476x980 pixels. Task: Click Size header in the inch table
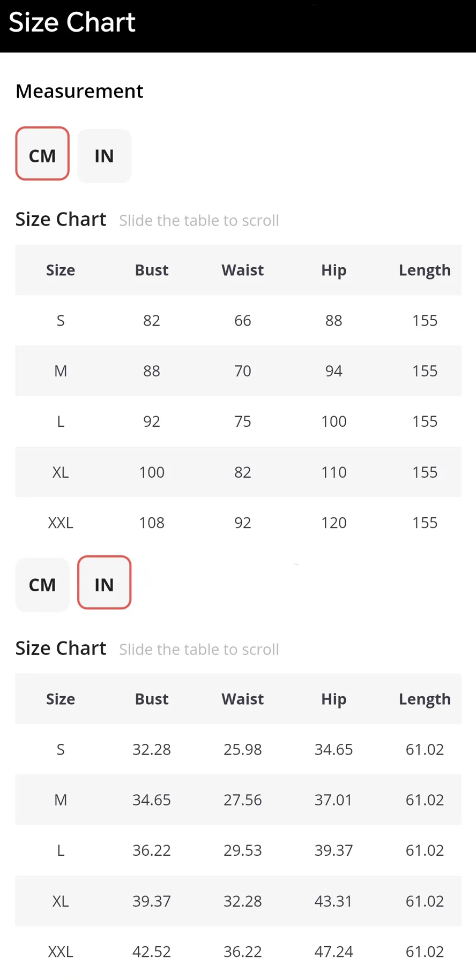(61, 699)
